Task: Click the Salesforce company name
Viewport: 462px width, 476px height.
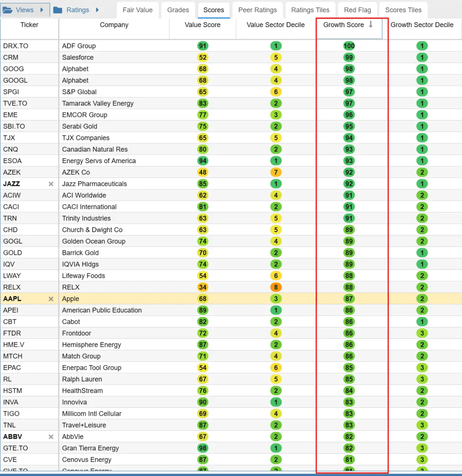Action: (78, 57)
